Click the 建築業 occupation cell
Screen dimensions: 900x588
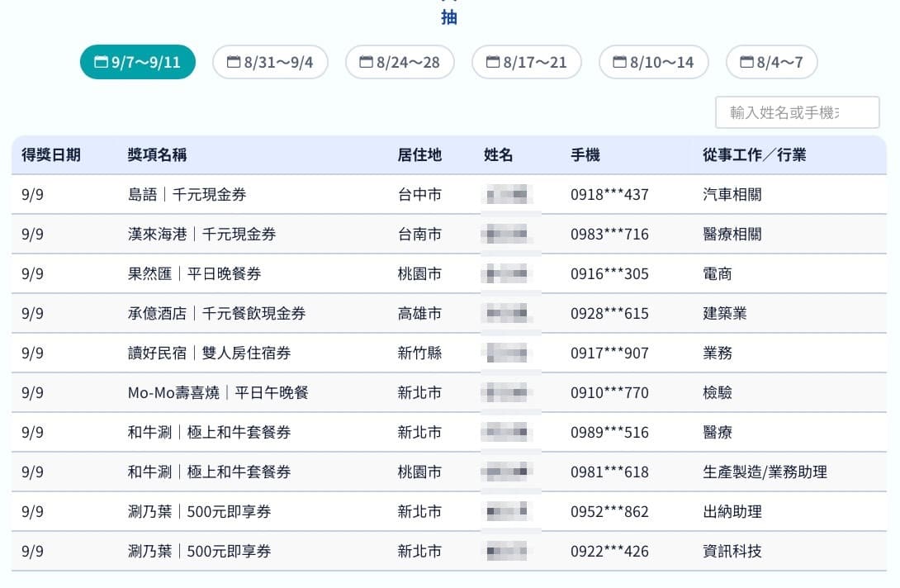[x=725, y=314]
